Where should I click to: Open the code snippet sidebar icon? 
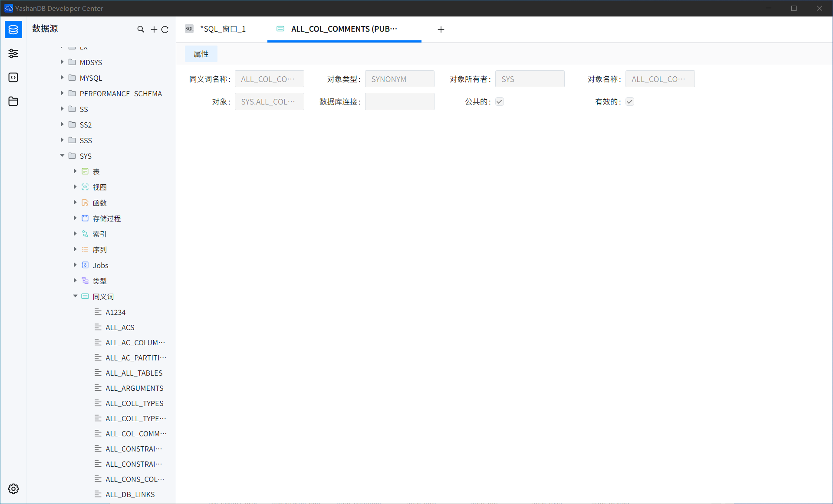click(x=13, y=77)
